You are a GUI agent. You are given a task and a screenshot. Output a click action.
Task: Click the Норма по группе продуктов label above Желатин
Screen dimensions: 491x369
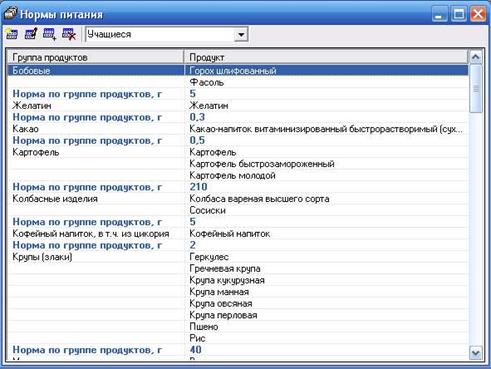(87, 94)
